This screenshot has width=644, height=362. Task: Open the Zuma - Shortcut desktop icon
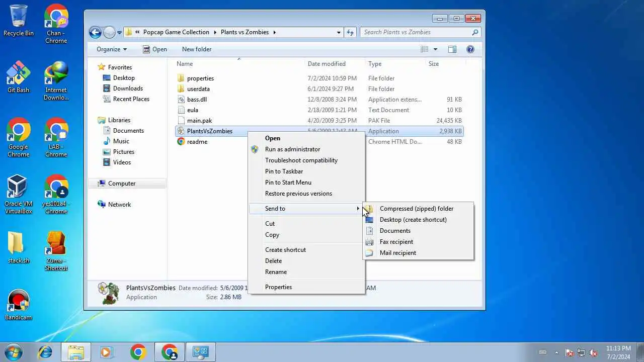pyautogui.click(x=56, y=251)
